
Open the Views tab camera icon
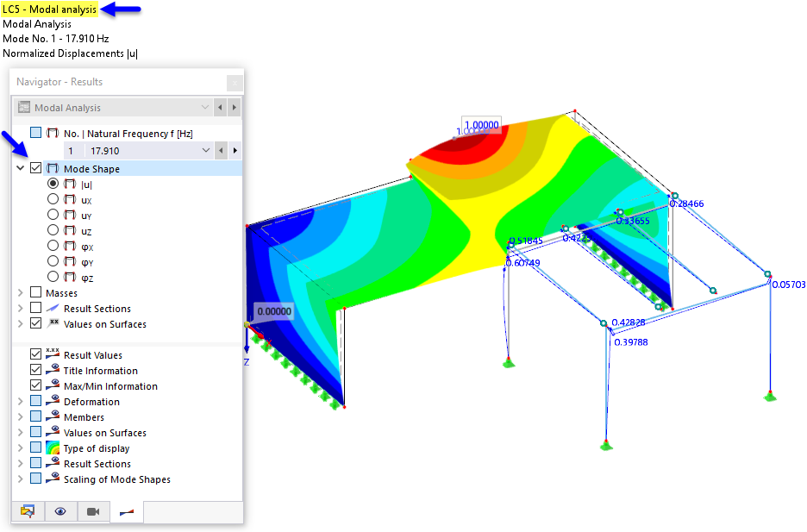93,511
